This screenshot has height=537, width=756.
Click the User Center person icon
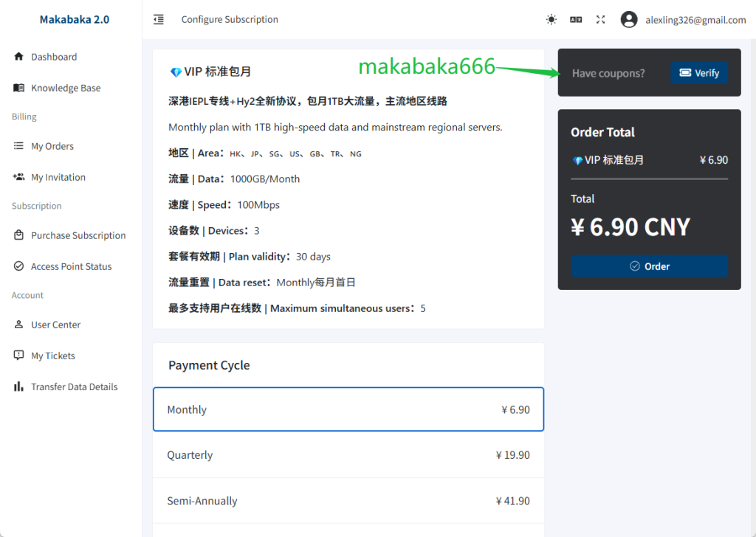(19, 325)
